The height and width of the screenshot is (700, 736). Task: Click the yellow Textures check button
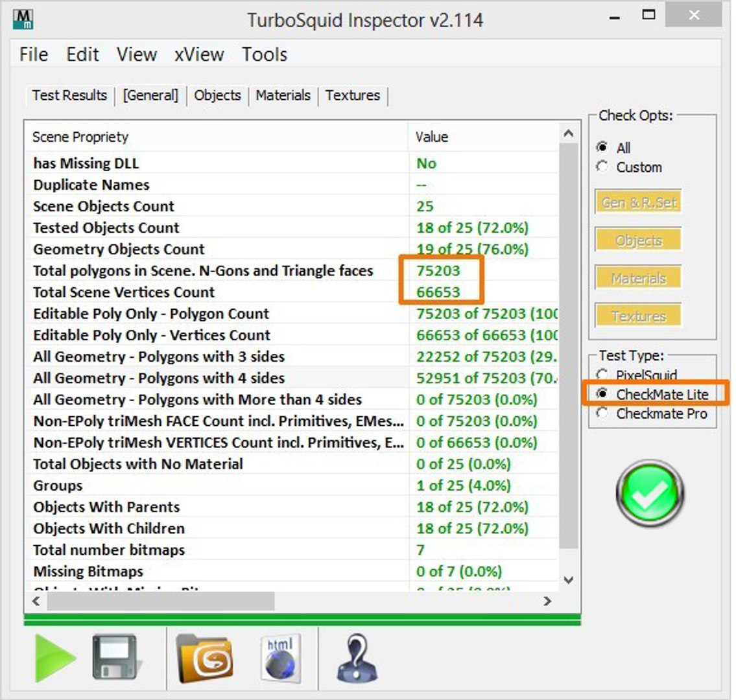[x=638, y=316]
